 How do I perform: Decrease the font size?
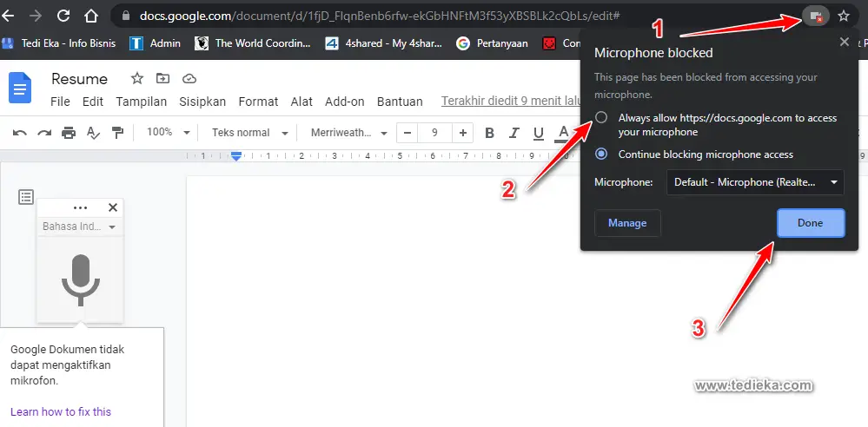click(407, 133)
